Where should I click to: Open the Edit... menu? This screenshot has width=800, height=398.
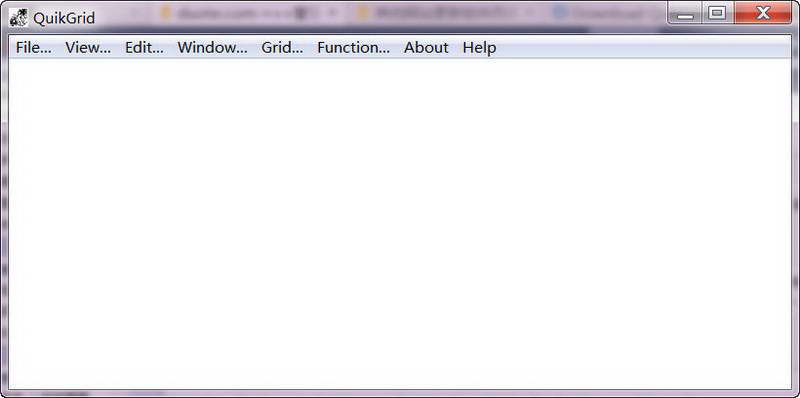coord(144,47)
